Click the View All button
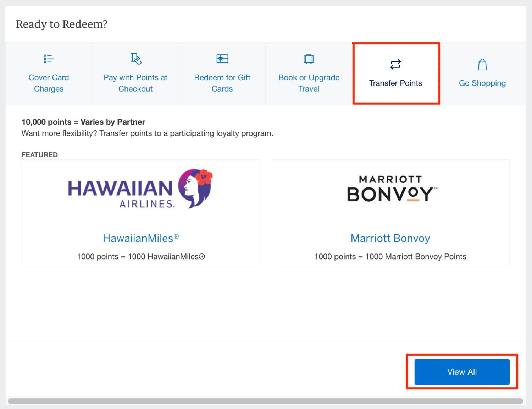The width and height of the screenshot is (532, 409). pos(462,372)
